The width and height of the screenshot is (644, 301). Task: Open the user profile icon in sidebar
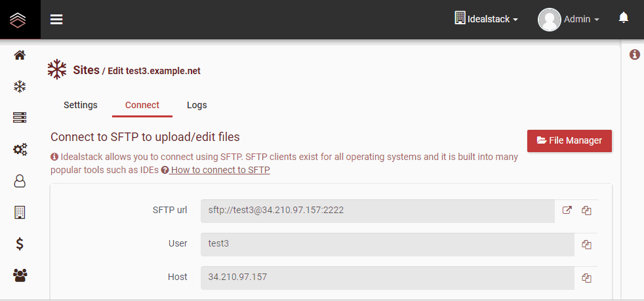(x=20, y=181)
